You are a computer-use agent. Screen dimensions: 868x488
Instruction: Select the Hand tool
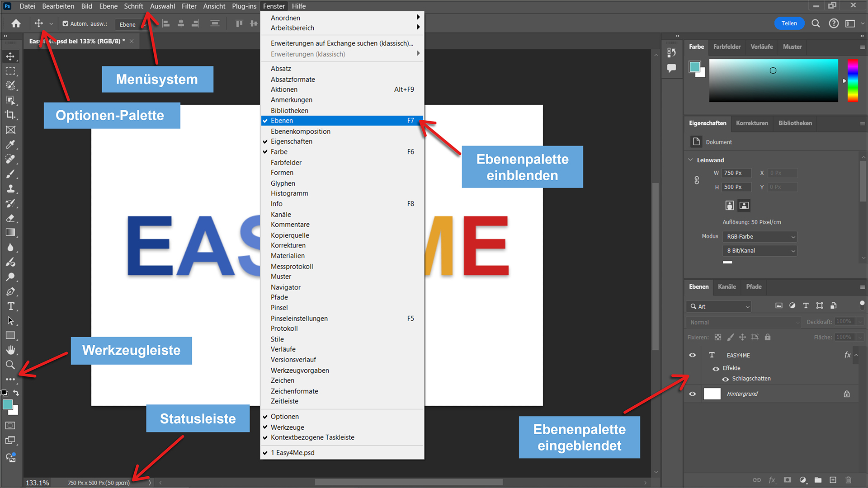pyautogui.click(x=10, y=350)
